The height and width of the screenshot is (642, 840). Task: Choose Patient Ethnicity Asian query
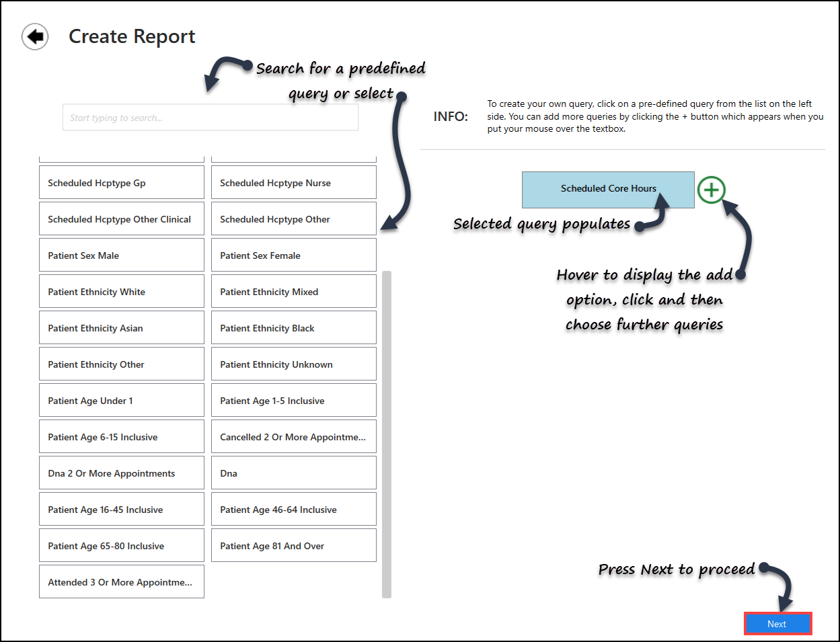(121, 328)
